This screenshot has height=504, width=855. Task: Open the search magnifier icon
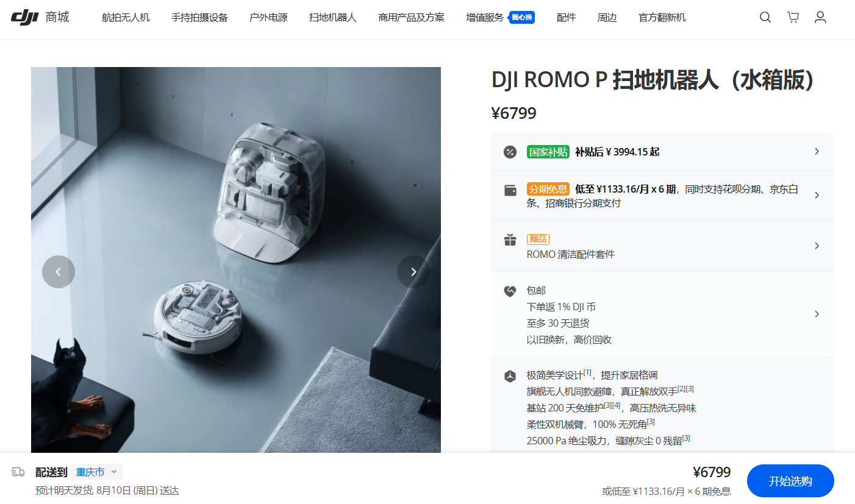coord(765,17)
